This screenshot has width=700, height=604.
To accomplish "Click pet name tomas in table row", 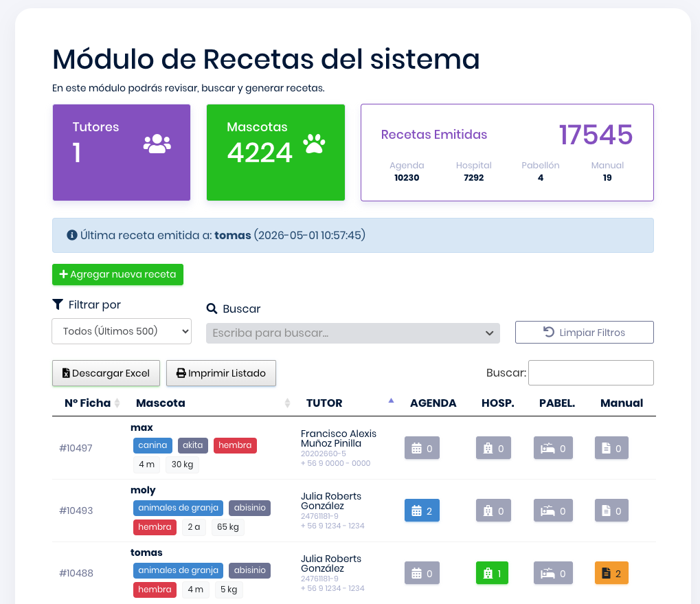I will 146,552.
